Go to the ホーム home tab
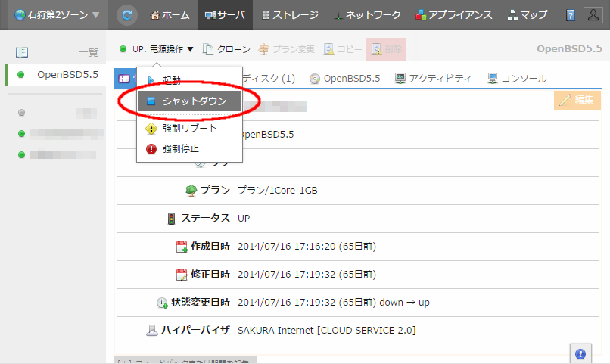This screenshot has width=610, height=364. [x=170, y=14]
